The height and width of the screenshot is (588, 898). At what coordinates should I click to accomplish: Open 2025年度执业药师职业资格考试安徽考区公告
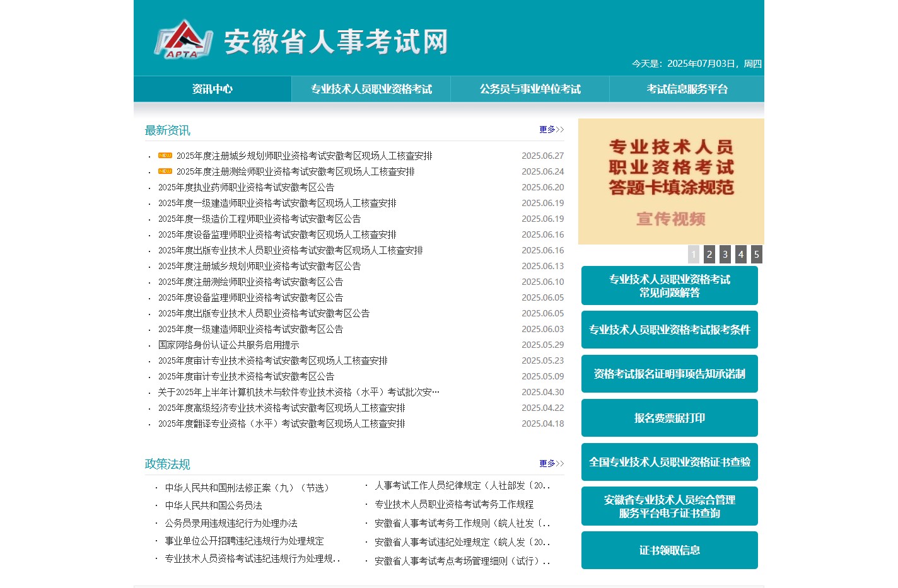coord(246,187)
